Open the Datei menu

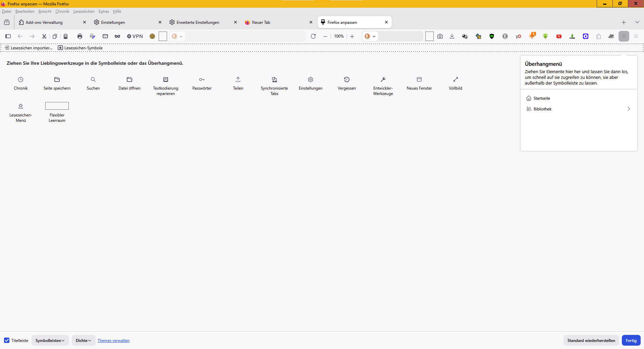pos(7,11)
